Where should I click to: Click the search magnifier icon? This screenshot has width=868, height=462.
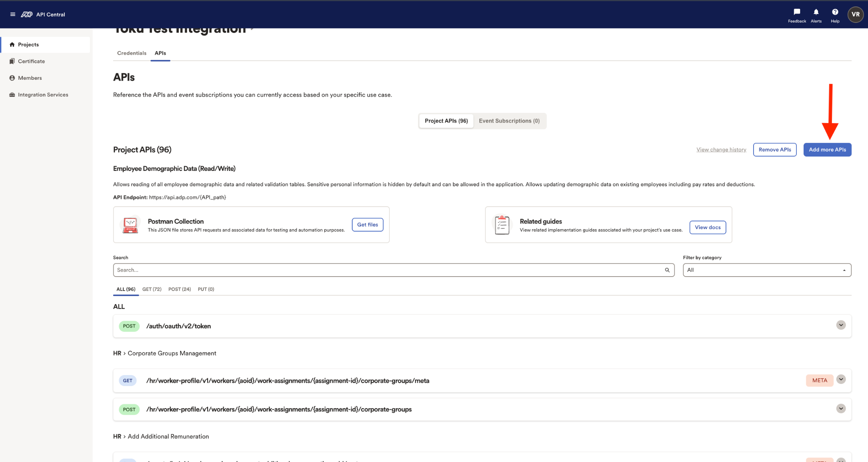[667, 270]
